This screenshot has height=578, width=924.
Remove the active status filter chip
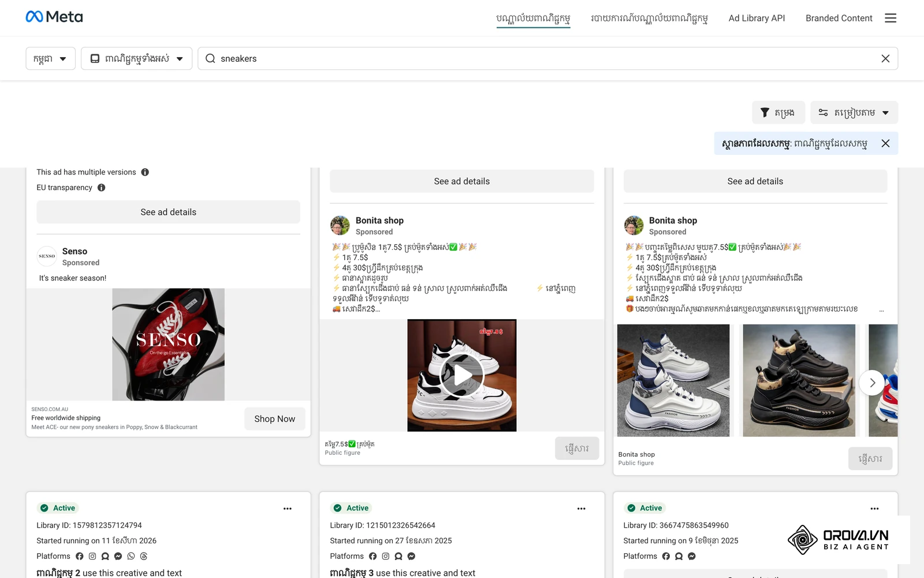(885, 143)
